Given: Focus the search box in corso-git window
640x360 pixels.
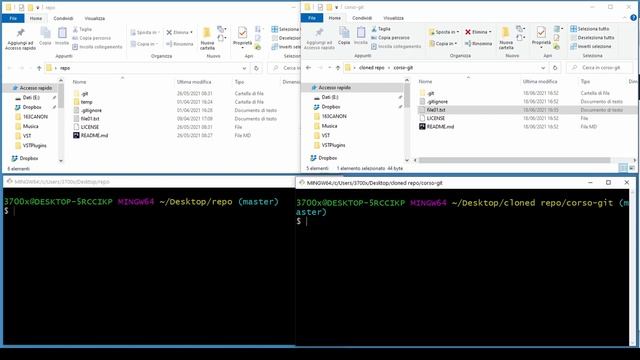Looking at the screenshot, I should pos(600,68).
